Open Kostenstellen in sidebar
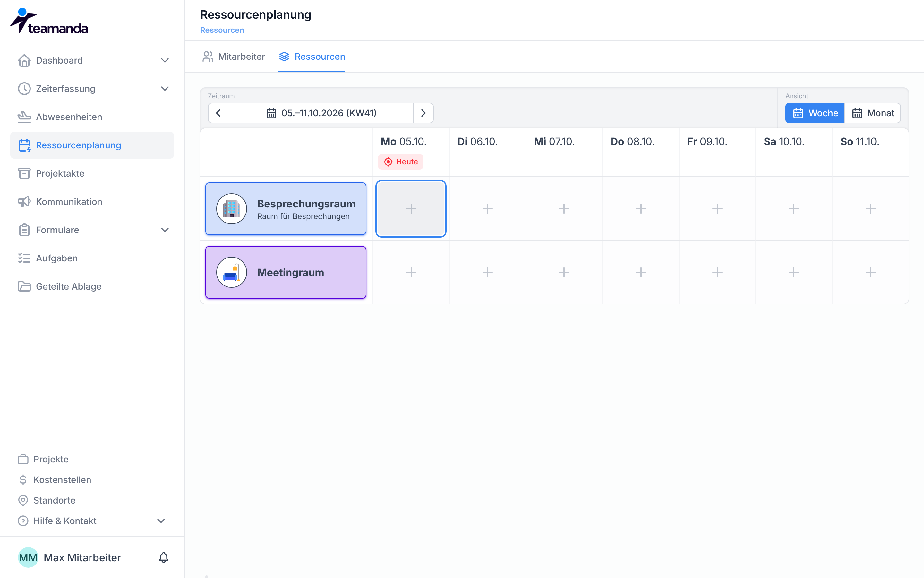Screen dimensions: 924x578 click(x=62, y=480)
